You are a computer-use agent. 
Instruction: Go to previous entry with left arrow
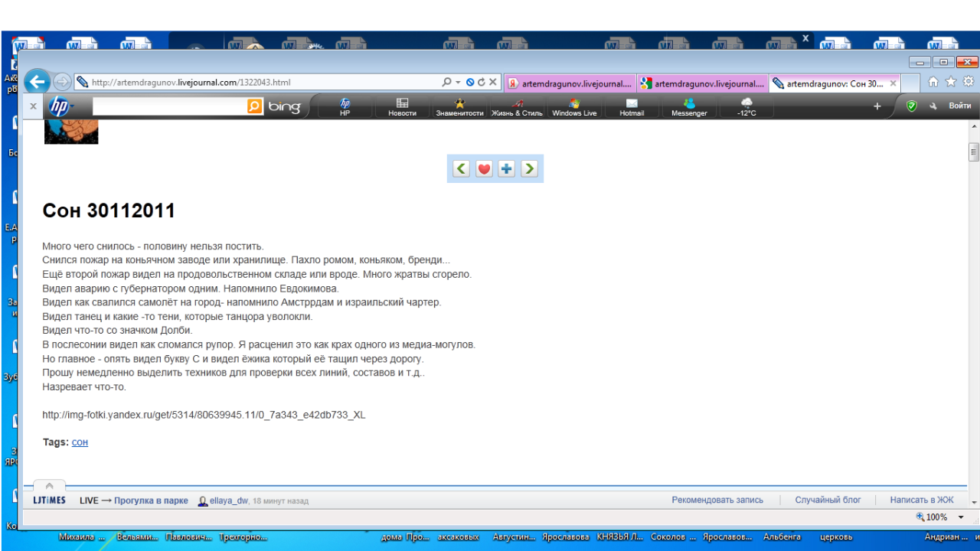[x=461, y=168]
